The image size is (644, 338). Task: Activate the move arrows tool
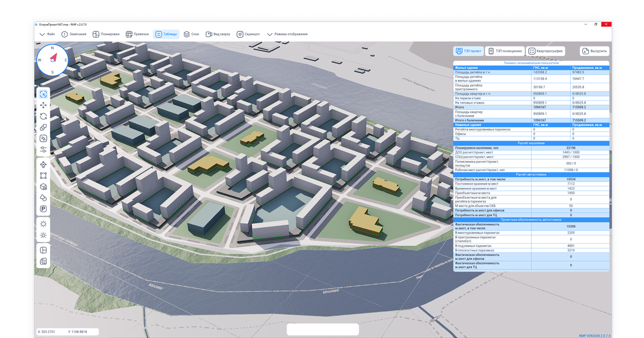click(43, 105)
